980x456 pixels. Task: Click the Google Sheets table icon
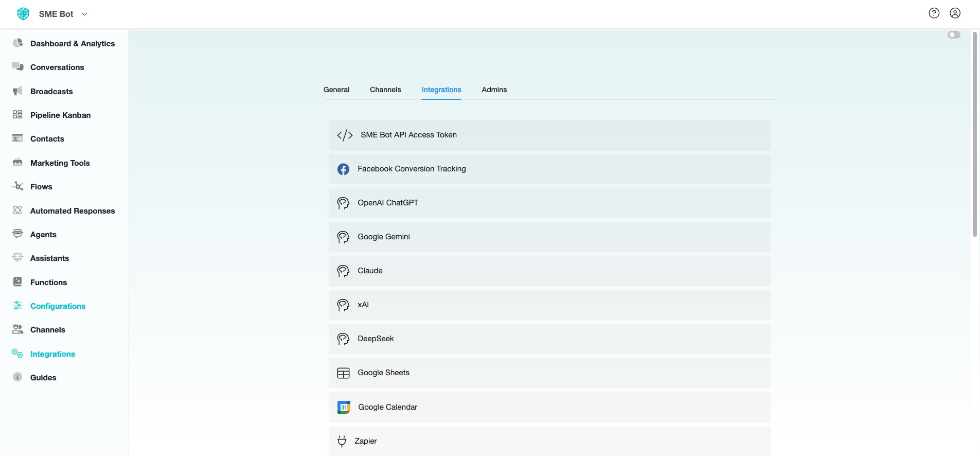(343, 373)
